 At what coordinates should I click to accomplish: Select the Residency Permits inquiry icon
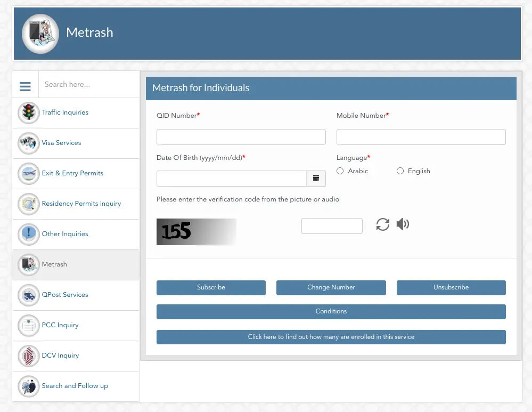click(28, 204)
